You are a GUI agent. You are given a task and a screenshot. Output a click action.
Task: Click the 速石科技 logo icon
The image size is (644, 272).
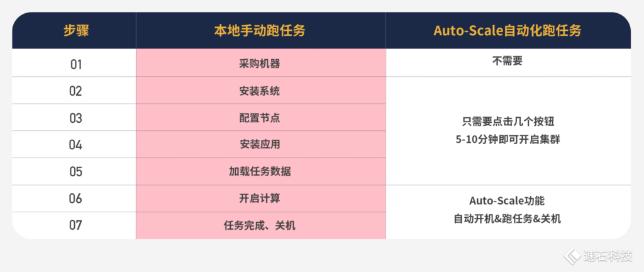pos(572,256)
